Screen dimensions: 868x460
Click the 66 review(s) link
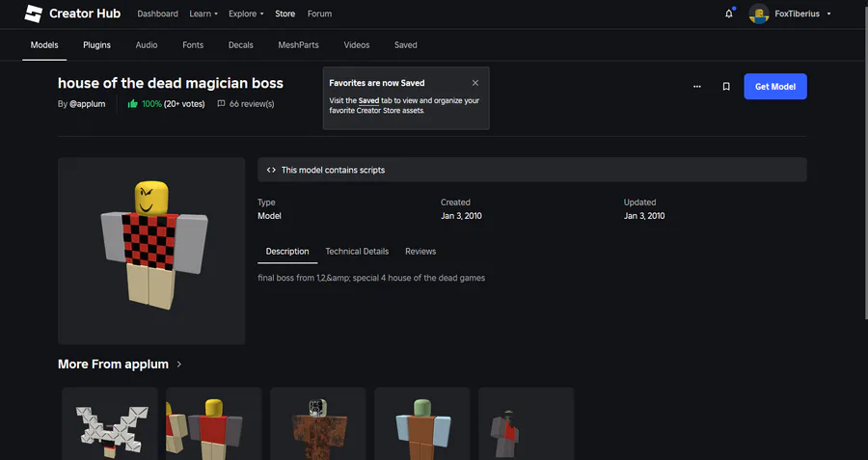coord(252,103)
